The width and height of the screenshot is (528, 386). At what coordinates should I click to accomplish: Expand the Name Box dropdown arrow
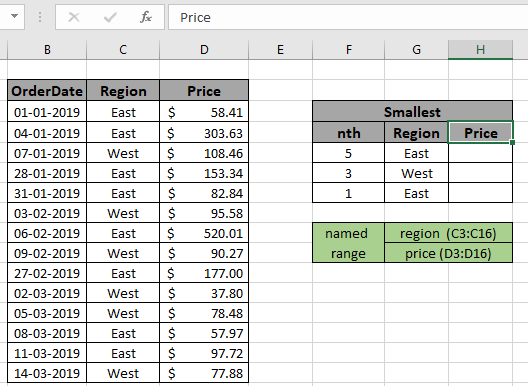coord(14,16)
